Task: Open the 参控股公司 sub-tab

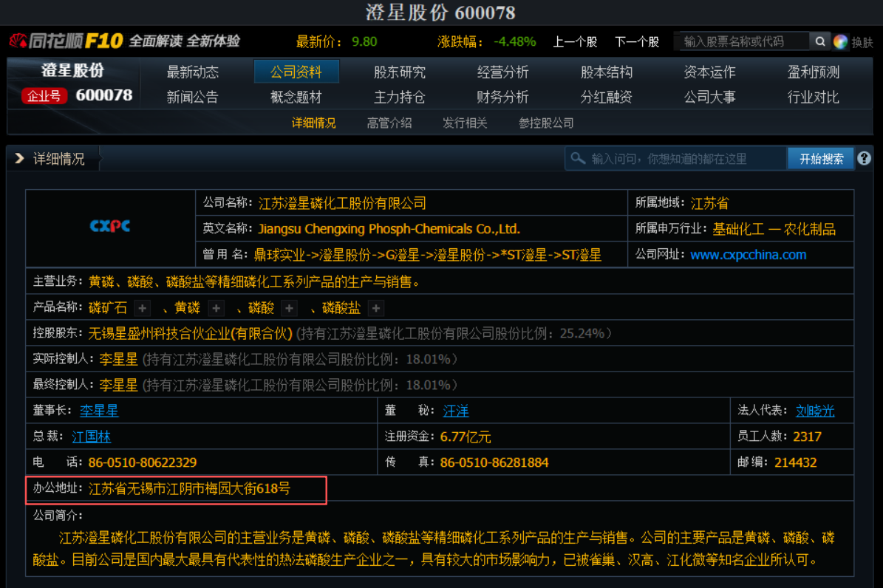Action: pos(546,123)
